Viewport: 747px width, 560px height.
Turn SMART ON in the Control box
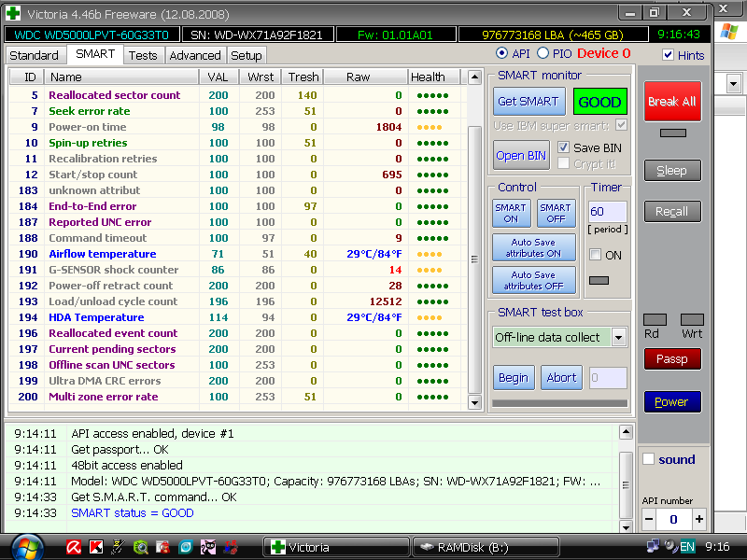tap(511, 213)
